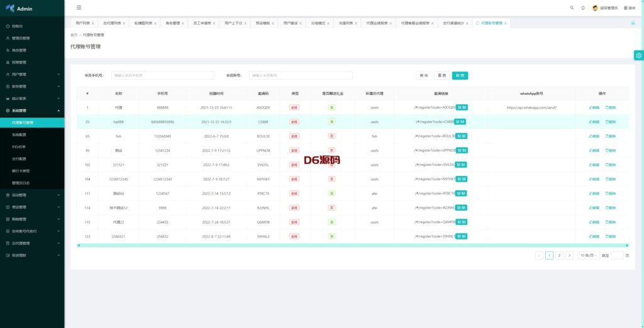This screenshot has width=644, height=328.
Task: Copy the invite link with code A0OQ0V
Action: (x=462, y=107)
